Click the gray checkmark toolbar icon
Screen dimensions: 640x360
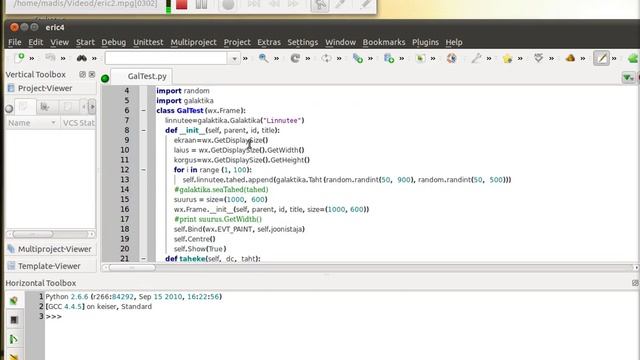tap(539, 58)
